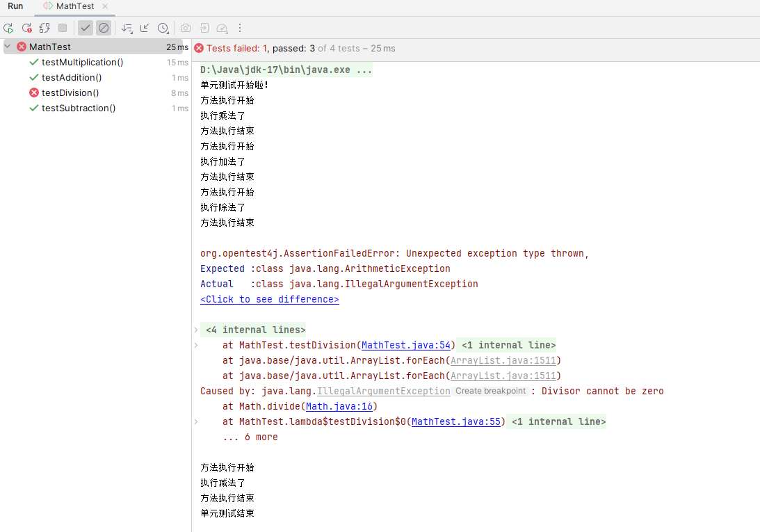Switch to the Run tab
The image size is (760, 532).
(15, 6)
